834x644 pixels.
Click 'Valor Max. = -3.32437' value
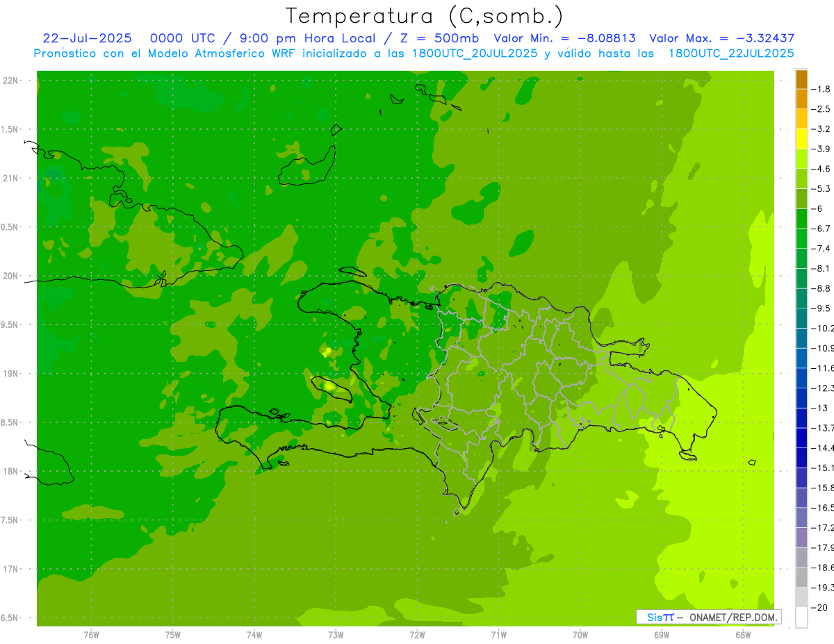721,38
